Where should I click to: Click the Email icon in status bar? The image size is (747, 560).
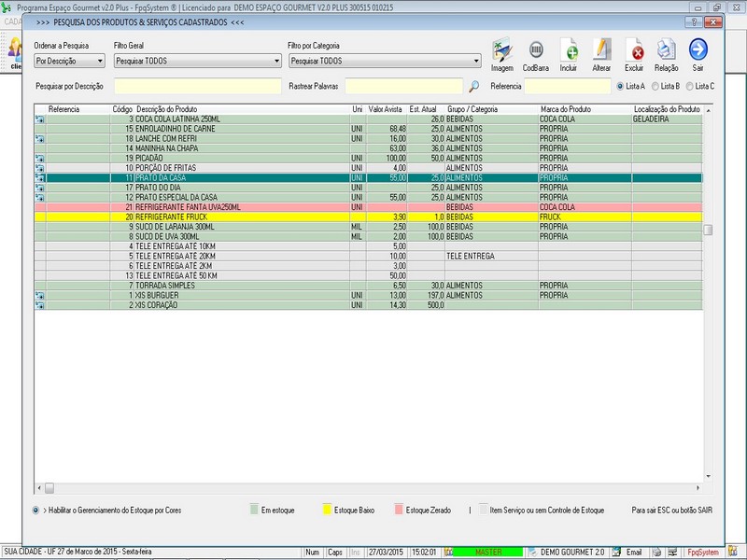point(616,553)
